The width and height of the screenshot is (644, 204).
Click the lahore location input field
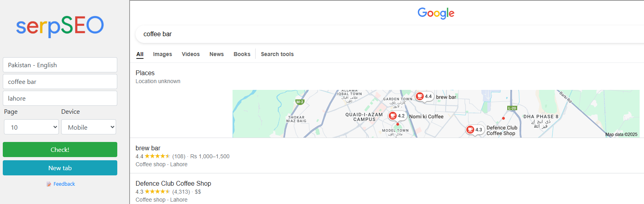click(60, 99)
